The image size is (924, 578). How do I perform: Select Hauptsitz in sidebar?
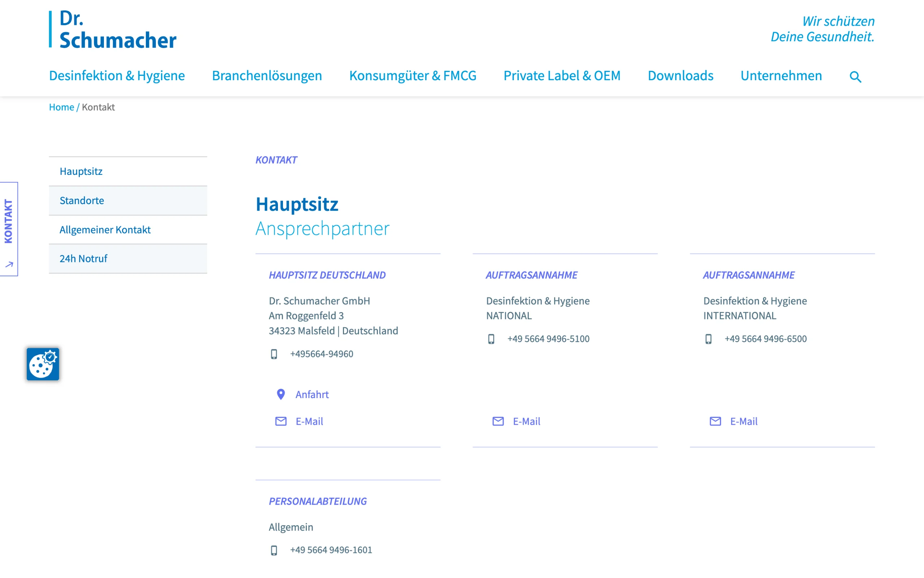pos(128,171)
